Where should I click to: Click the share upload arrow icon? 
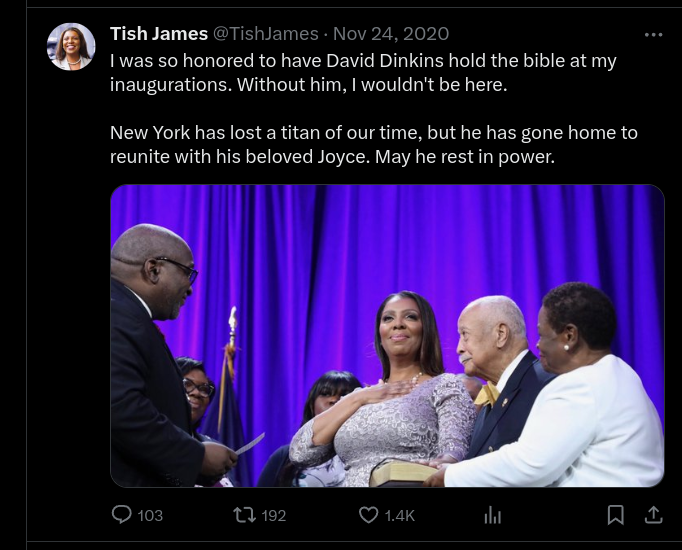pyautogui.click(x=653, y=514)
